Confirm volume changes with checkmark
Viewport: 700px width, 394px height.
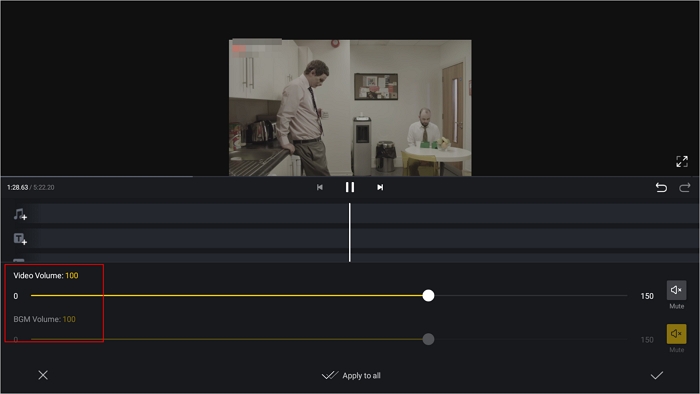click(x=657, y=375)
